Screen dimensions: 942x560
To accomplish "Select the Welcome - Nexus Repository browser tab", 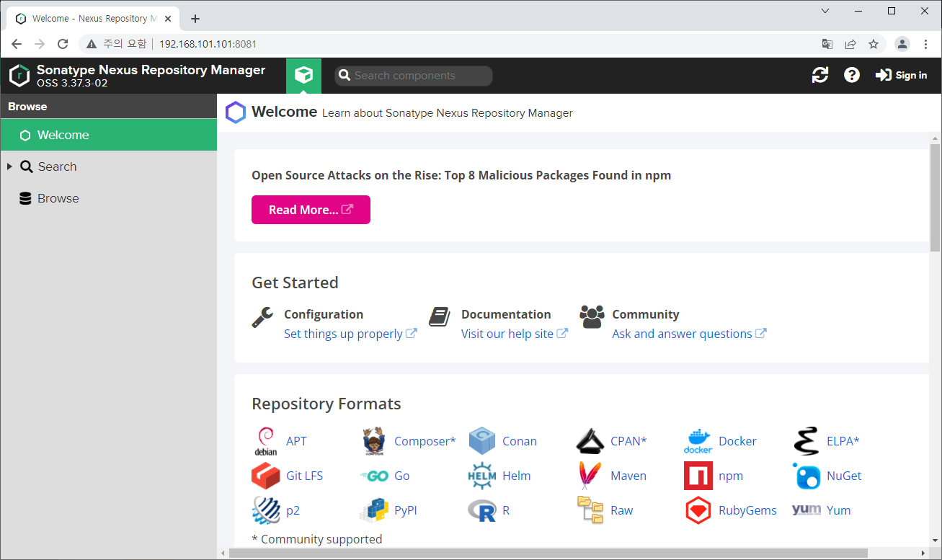I will (x=94, y=19).
